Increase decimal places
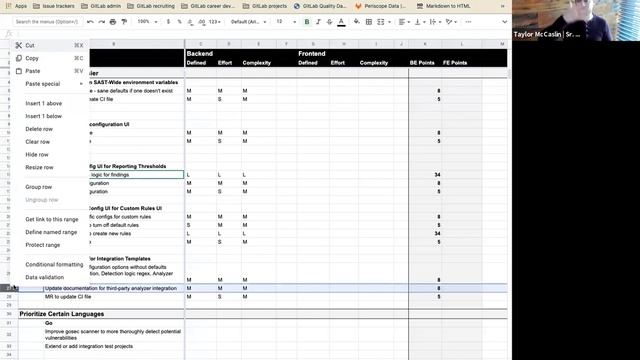640x360 pixels. [202, 22]
